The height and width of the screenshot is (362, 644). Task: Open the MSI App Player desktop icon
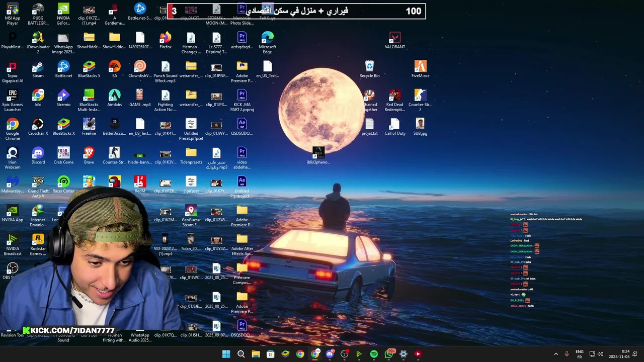point(13,14)
